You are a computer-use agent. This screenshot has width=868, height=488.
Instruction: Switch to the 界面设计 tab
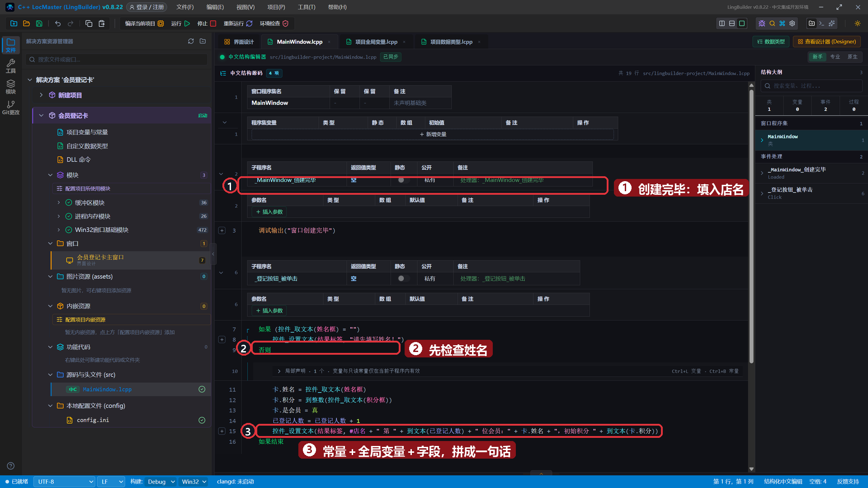click(x=239, y=42)
